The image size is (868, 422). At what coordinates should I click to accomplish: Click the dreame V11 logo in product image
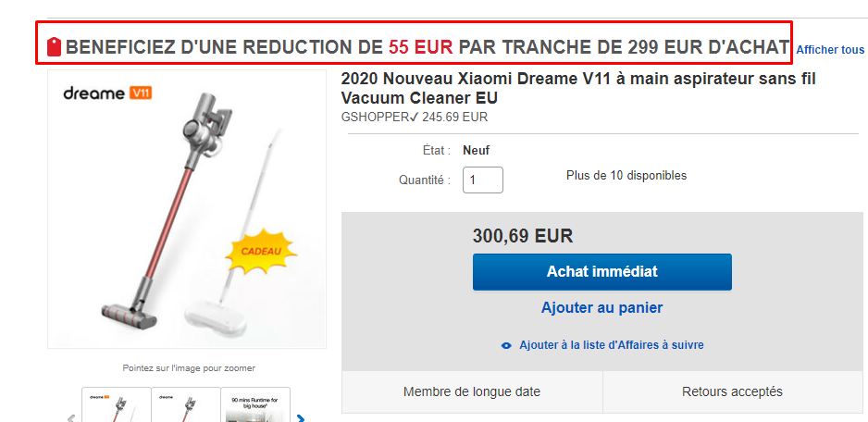[x=107, y=93]
